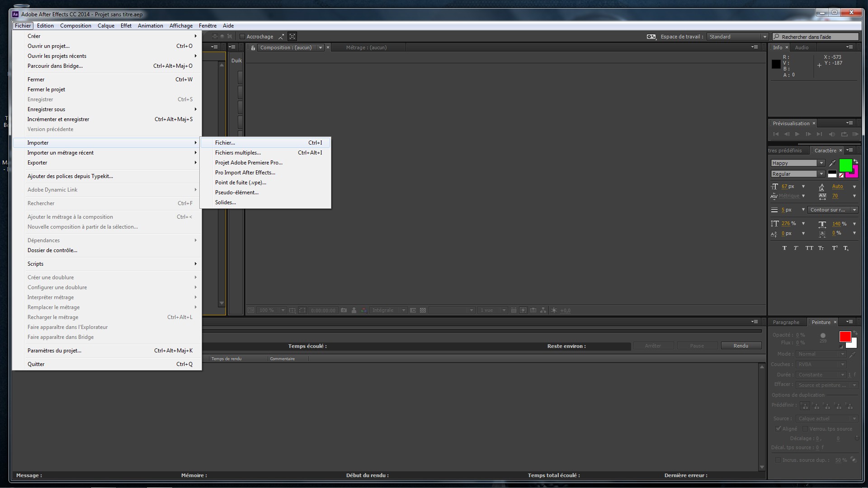Click Ouvrir un projet... menu entry
This screenshot has height=488, width=868.
tap(108, 46)
